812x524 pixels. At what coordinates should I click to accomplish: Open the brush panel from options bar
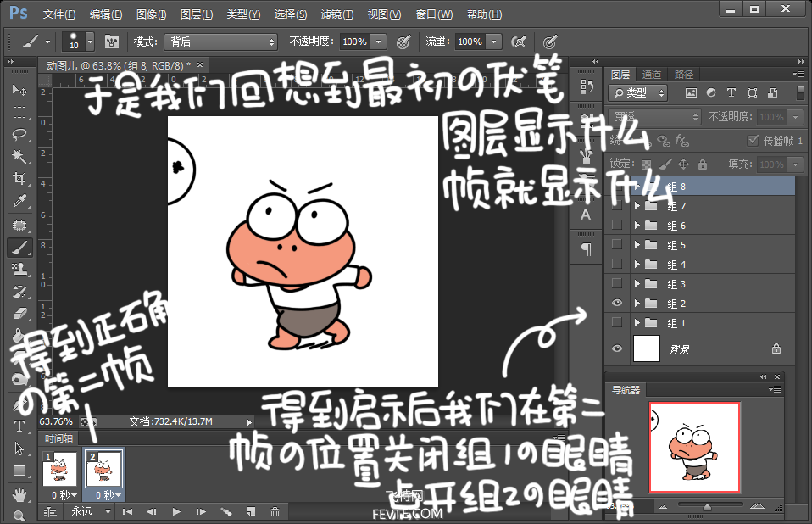click(111, 42)
